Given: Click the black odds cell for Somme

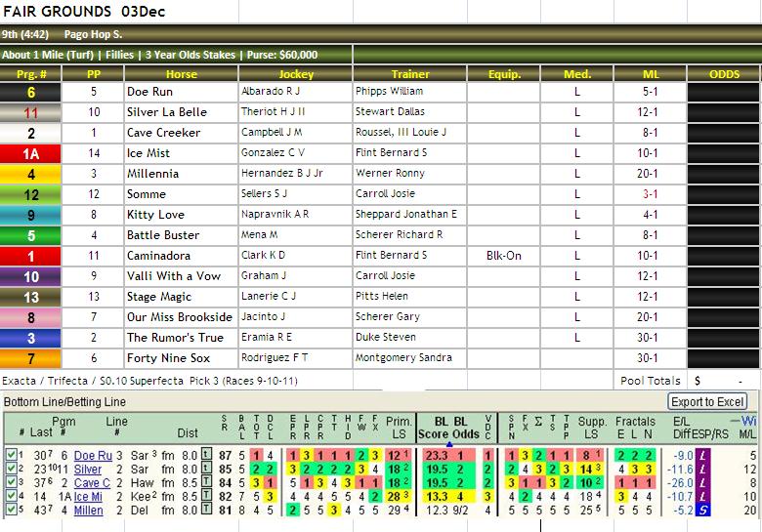Looking at the screenshot, I should (x=724, y=194).
